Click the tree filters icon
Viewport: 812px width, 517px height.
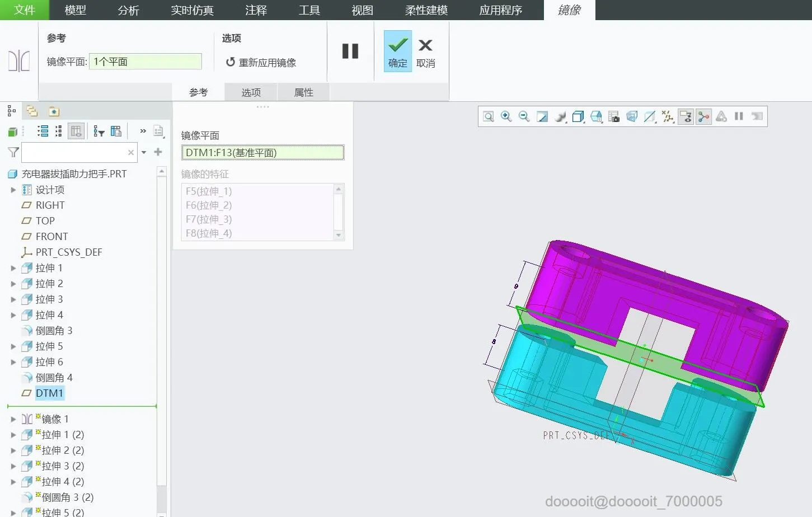(x=99, y=131)
